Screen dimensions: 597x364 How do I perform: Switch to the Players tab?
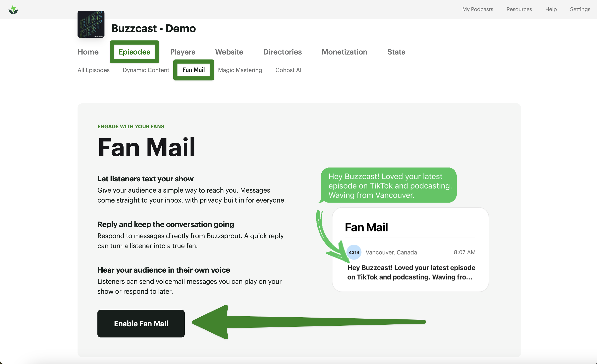coord(182,52)
